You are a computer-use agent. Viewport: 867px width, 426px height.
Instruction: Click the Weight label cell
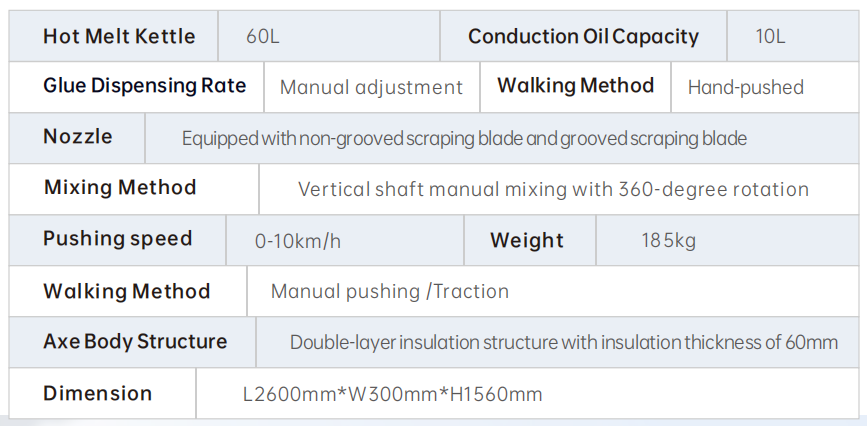(530, 240)
